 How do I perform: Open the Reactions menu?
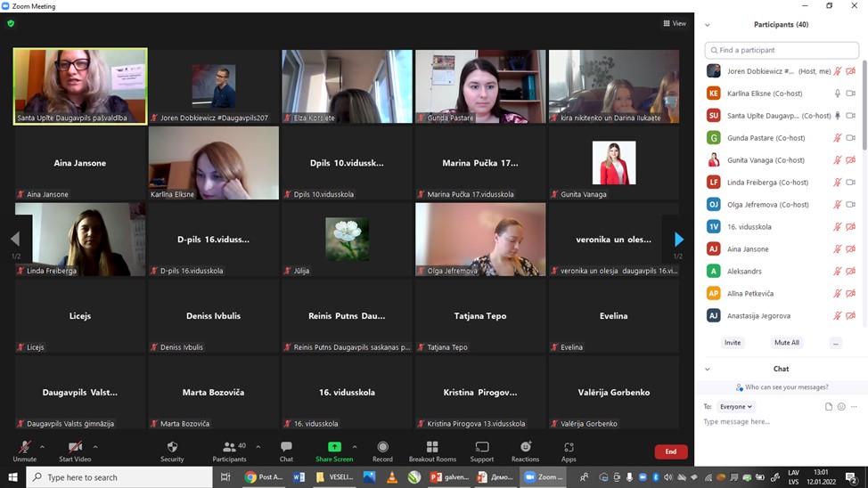coord(525,451)
